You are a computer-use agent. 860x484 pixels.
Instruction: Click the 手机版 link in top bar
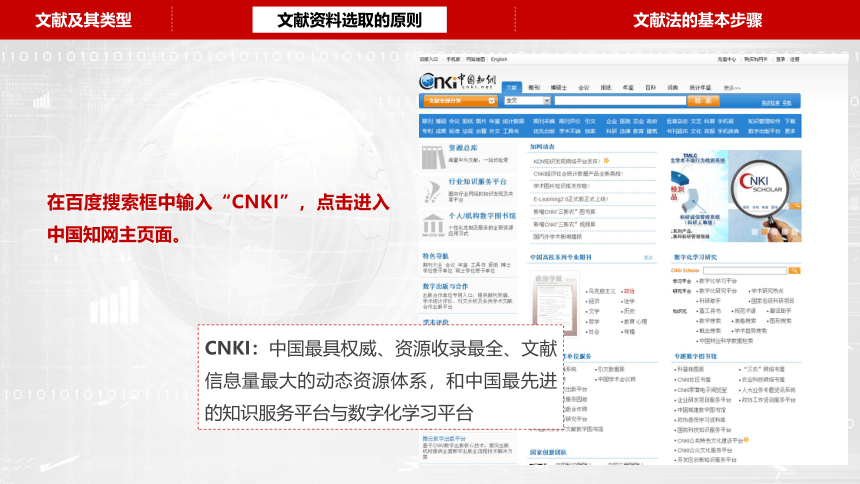coord(453,59)
